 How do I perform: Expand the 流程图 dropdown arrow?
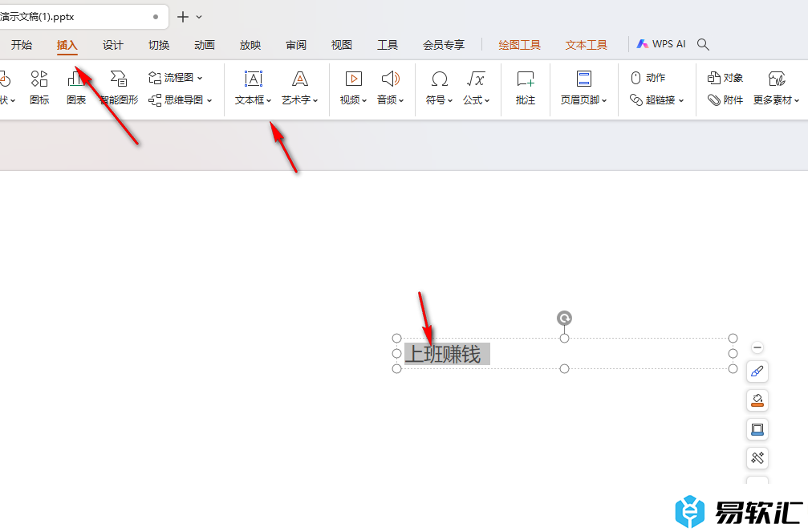pos(200,79)
